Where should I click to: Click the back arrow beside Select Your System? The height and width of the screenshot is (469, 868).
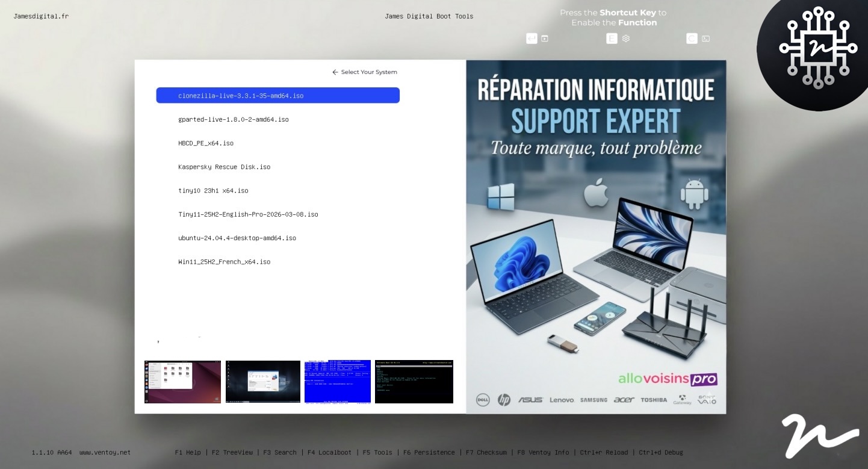(335, 72)
